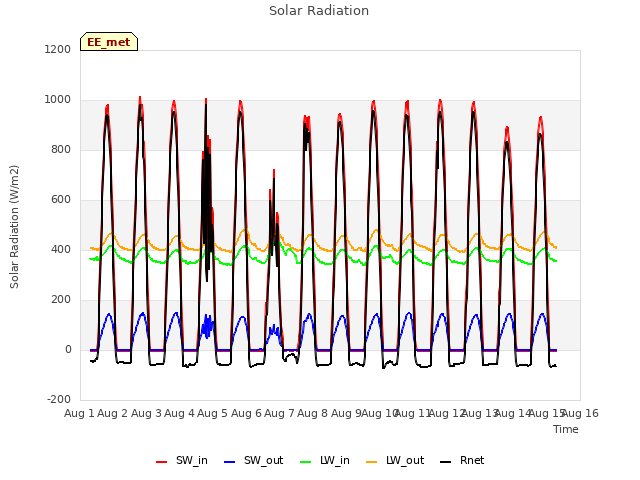Click the Aug 4 x-axis label
Image resolution: width=640 pixels, height=480 pixels.
click(x=179, y=413)
